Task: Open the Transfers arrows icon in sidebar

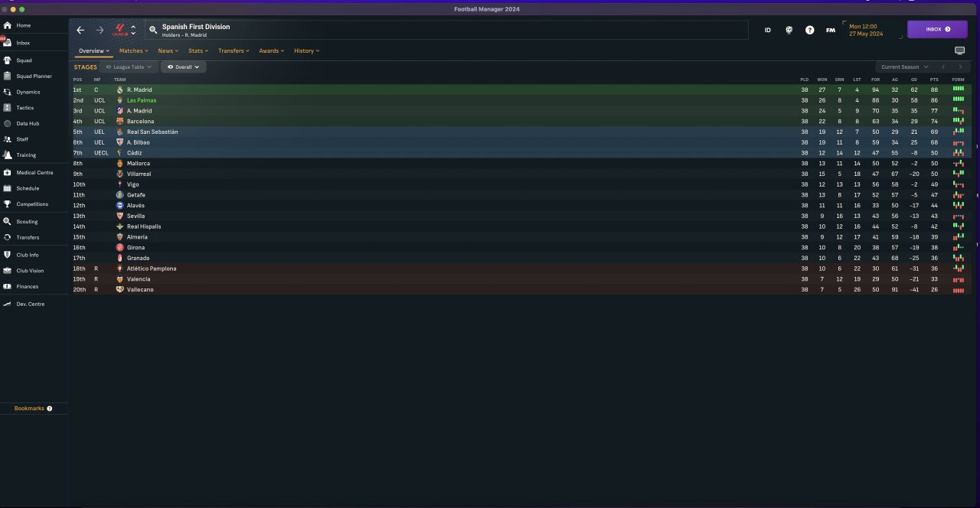Action: pyautogui.click(x=7, y=237)
